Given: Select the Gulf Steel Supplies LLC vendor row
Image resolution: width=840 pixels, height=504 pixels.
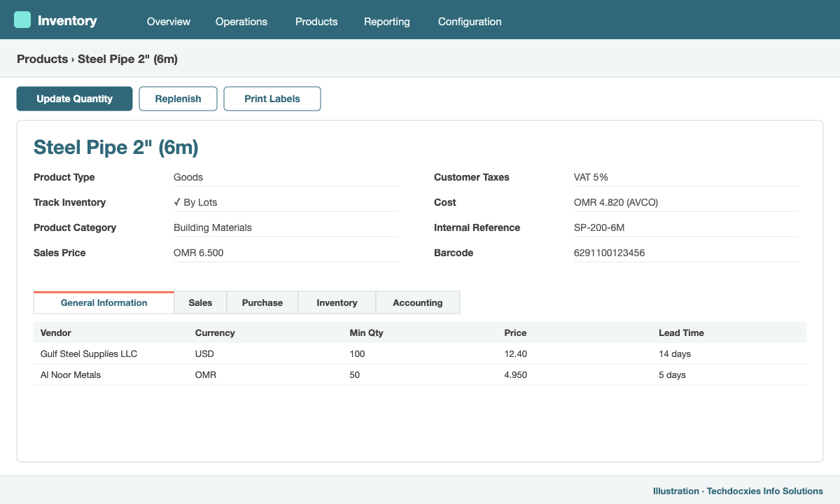Looking at the screenshot, I should pos(420,353).
